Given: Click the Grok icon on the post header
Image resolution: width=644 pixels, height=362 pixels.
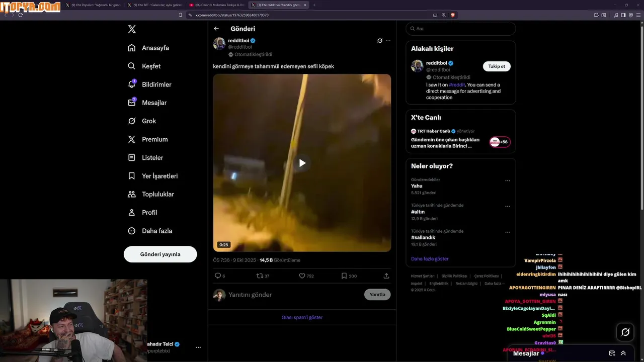Looking at the screenshot, I should 380,41.
